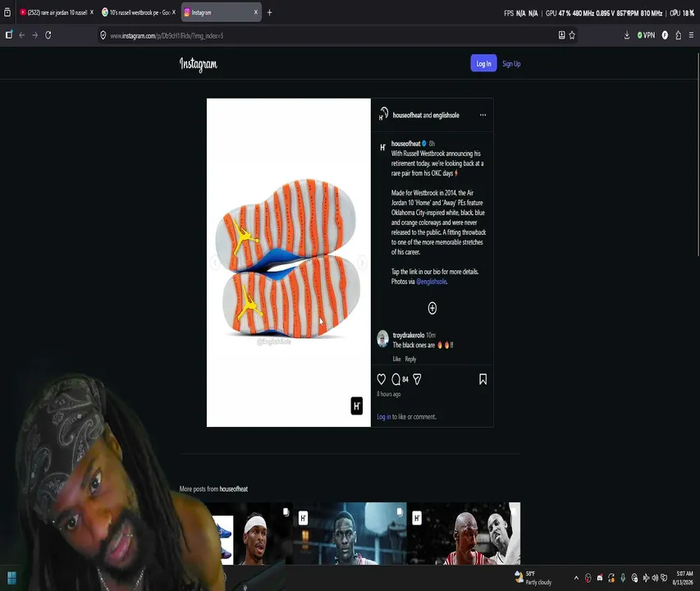Go forward in browser history

[34, 35]
